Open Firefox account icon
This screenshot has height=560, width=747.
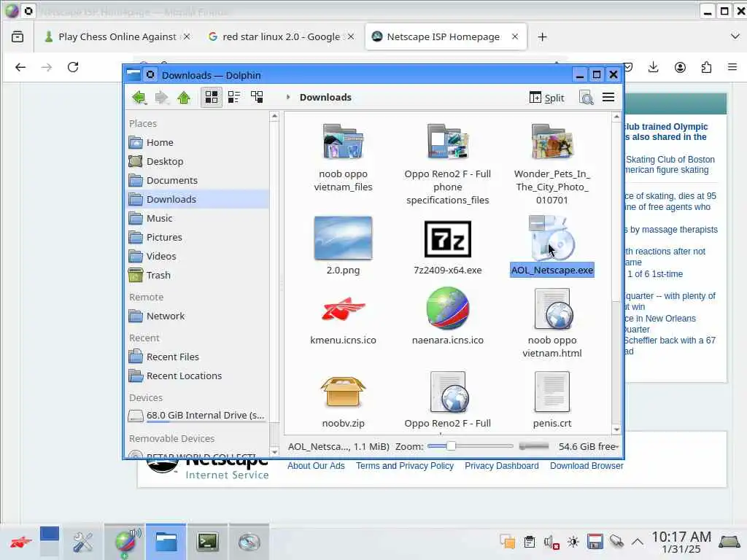(681, 67)
